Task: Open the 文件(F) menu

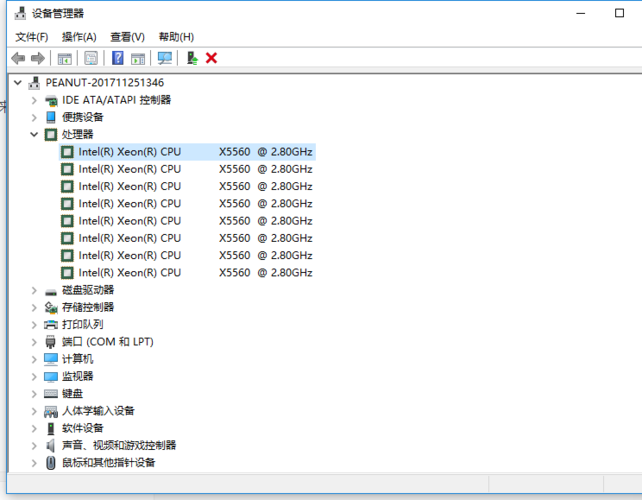Action: point(32,37)
